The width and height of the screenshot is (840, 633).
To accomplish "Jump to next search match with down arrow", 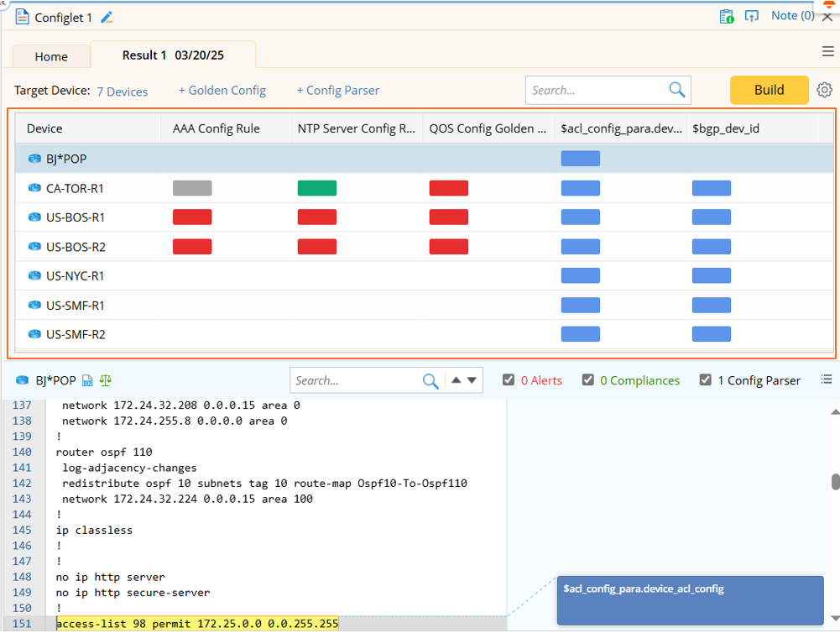I will (x=472, y=380).
